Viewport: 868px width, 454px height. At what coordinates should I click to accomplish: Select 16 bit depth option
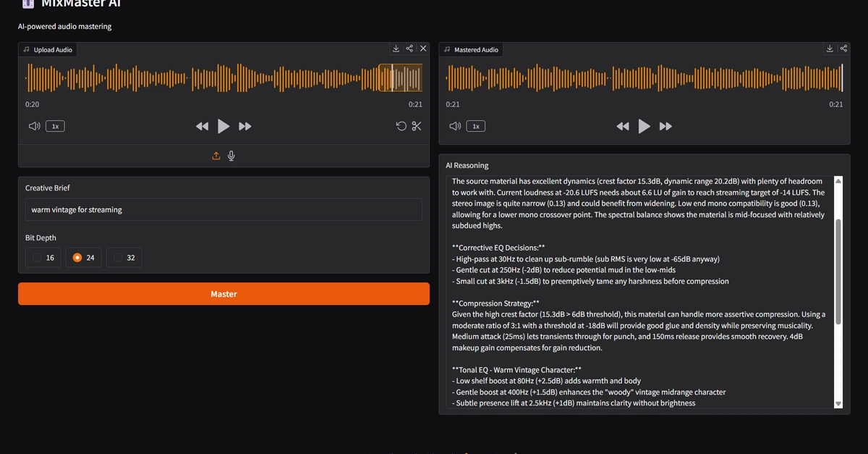pos(43,257)
